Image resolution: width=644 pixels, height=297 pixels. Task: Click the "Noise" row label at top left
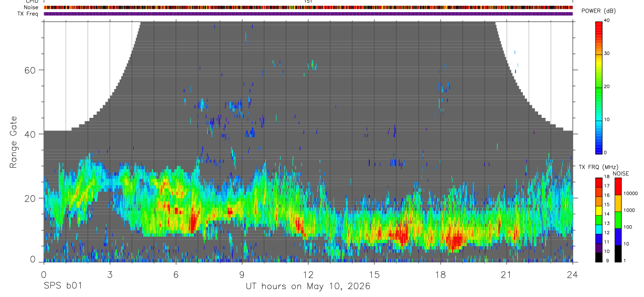point(31,7)
